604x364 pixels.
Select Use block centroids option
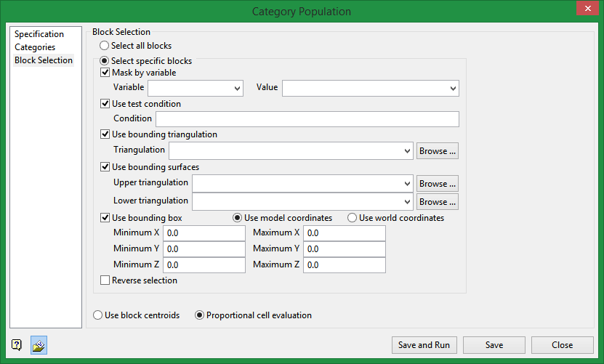click(x=98, y=315)
